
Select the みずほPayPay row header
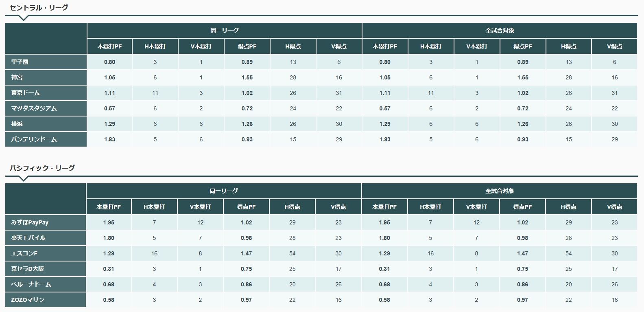(46, 222)
